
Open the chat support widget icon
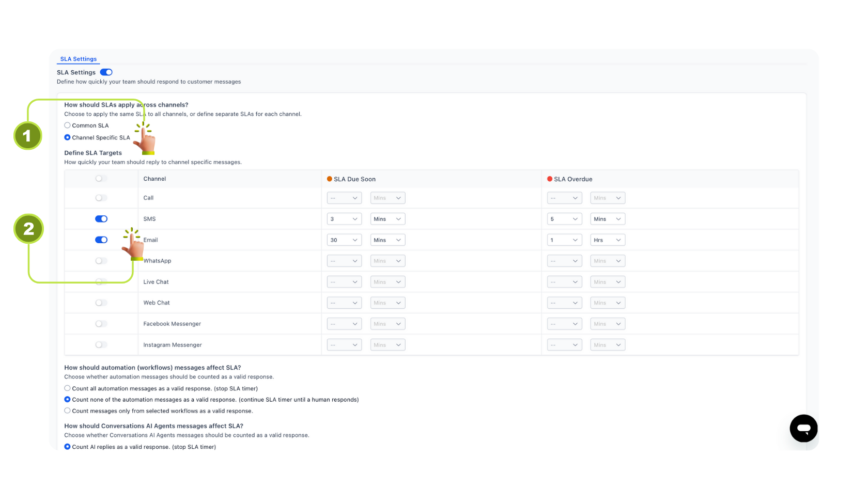(x=803, y=428)
